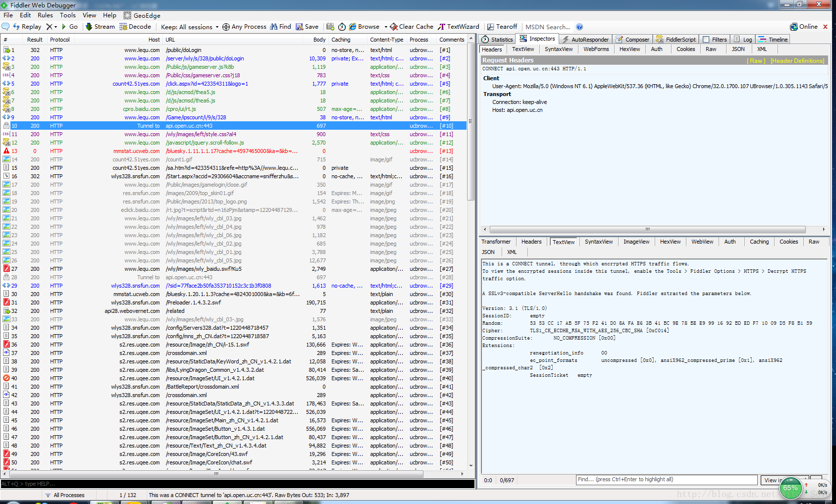The height and width of the screenshot is (504, 836).
Task: Select session 27 wly_baidu.swf row
Action: [x=234, y=269]
